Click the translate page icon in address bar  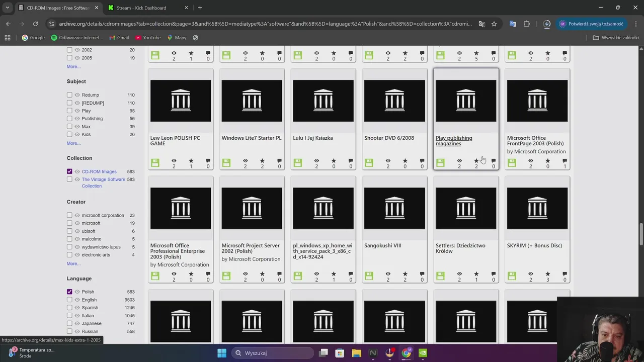(482, 24)
